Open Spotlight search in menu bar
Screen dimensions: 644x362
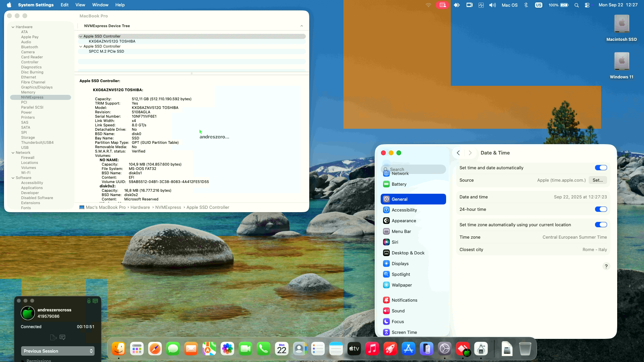tap(577, 5)
